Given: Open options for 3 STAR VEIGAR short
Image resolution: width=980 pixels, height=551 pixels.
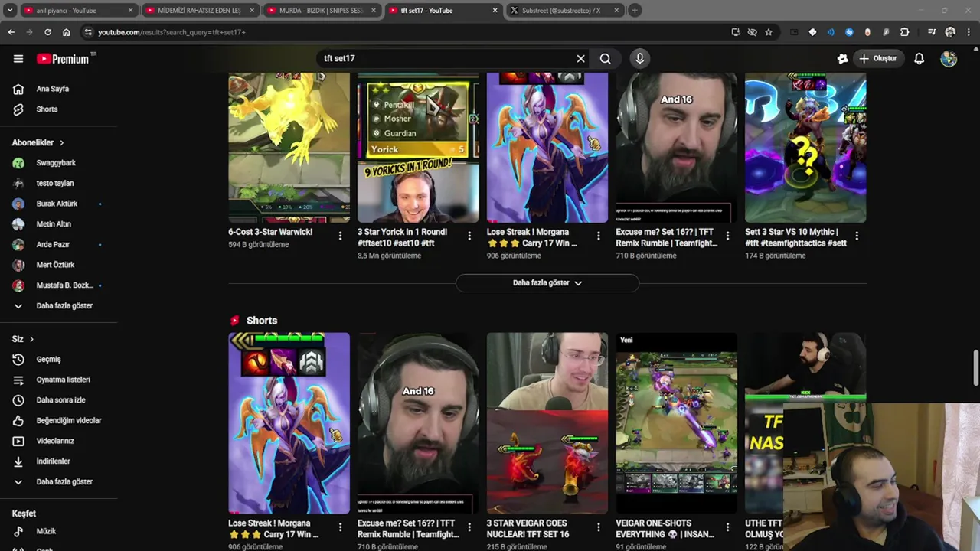Looking at the screenshot, I should (599, 527).
